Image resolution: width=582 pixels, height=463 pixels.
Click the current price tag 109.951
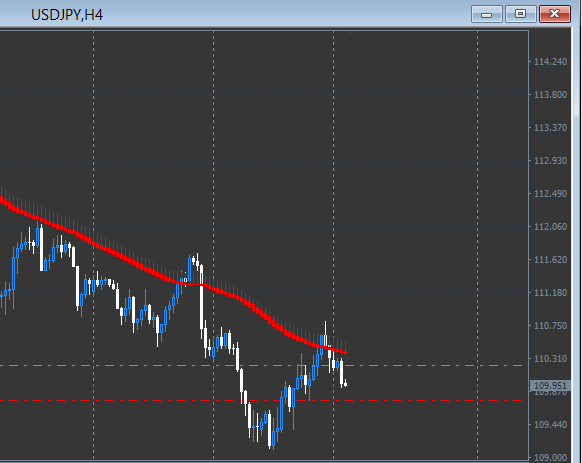[550, 386]
